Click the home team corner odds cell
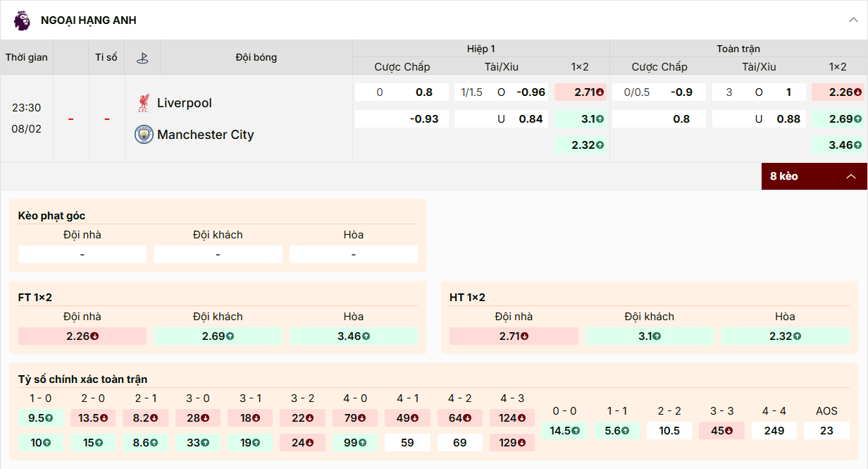This screenshot has width=868, height=469. [82, 255]
